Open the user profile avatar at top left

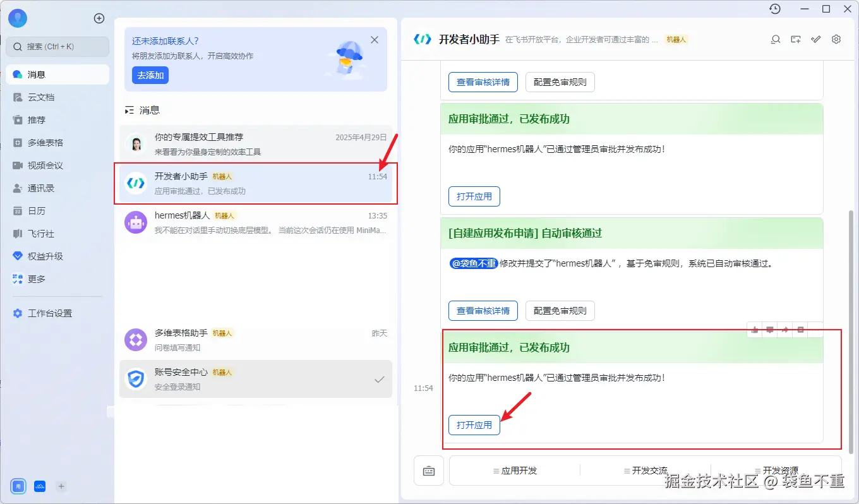click(18, 18)
